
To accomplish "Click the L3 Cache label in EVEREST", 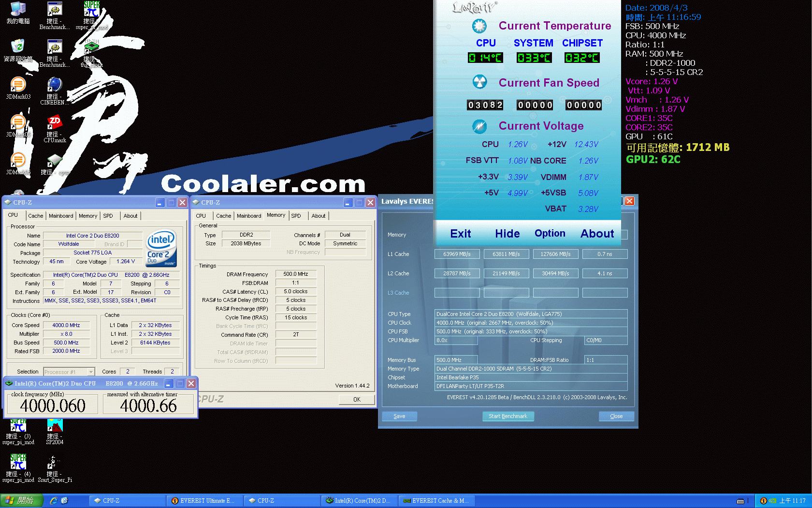I will pyautogui.click(x=398, y=293).
